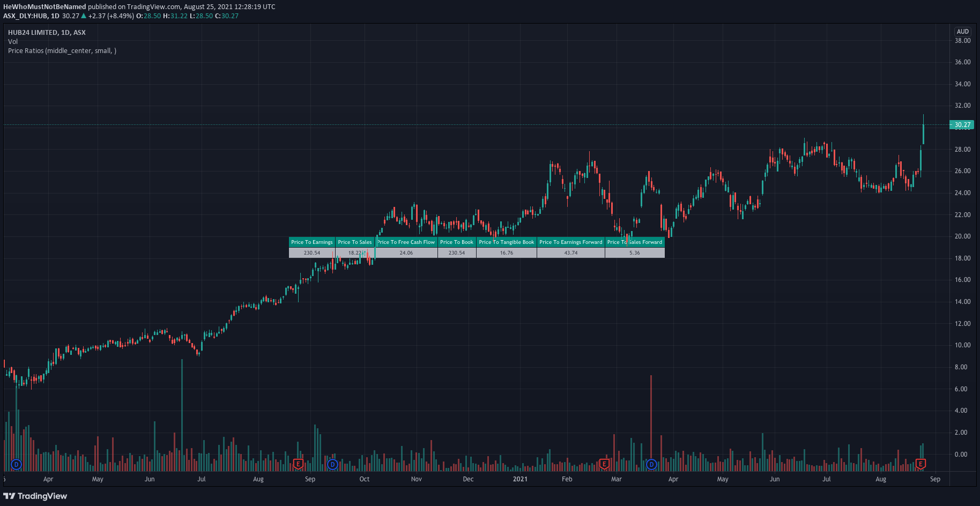Click the 24.06 free cash flow value
This screenshot has width=980, height=506.
pyautogui.click(x=406, y=253)
